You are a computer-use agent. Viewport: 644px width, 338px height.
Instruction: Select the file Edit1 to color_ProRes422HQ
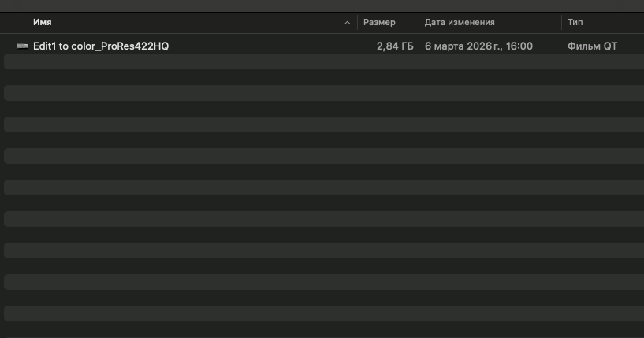pyautogui.click(x=101, y=46)
